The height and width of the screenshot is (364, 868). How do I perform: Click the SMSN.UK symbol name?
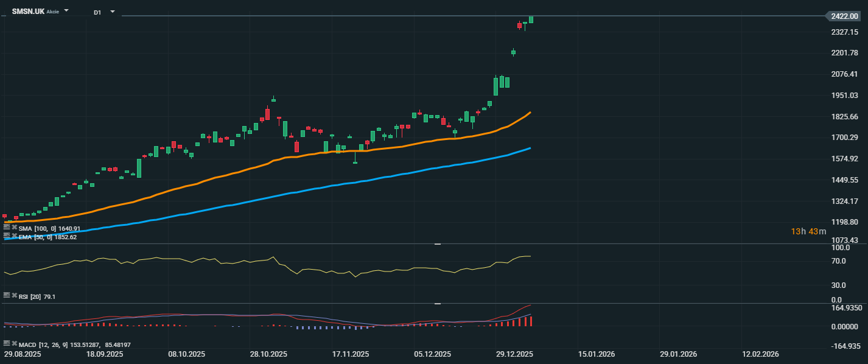[28, 12]
